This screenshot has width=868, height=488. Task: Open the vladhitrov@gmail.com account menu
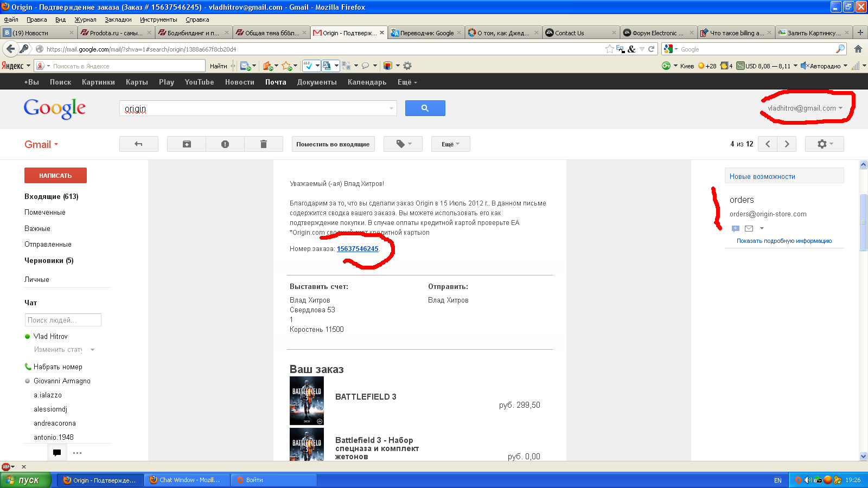click(805, 108)
